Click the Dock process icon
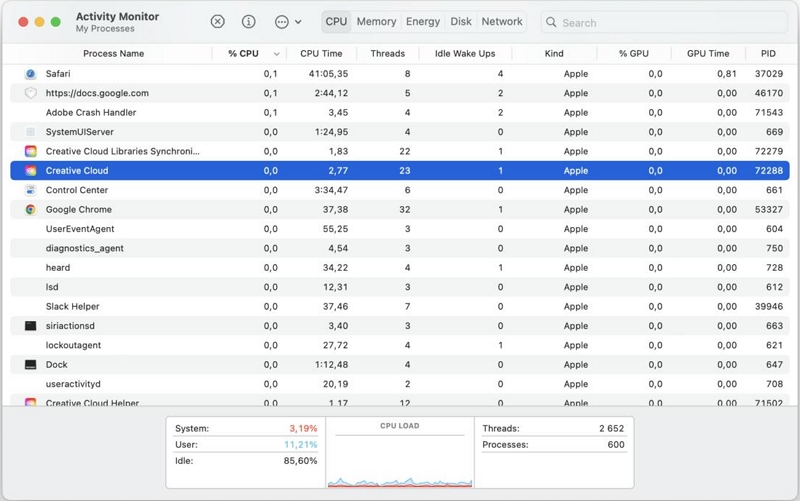 tap(31, 365)
